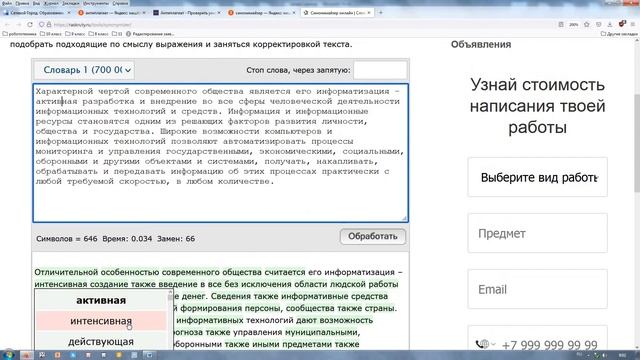
Task: Click inside the source text area
Action: coord(220,153)
